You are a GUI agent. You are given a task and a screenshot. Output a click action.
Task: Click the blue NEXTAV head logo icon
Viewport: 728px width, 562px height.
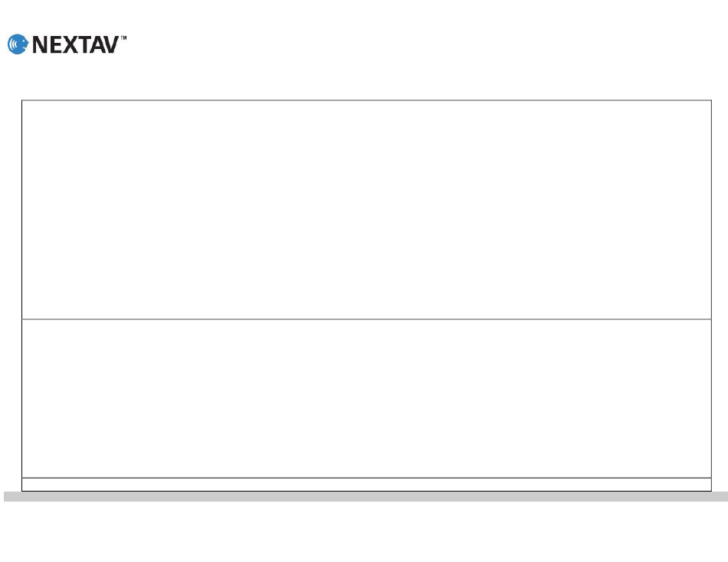point(18,44)
